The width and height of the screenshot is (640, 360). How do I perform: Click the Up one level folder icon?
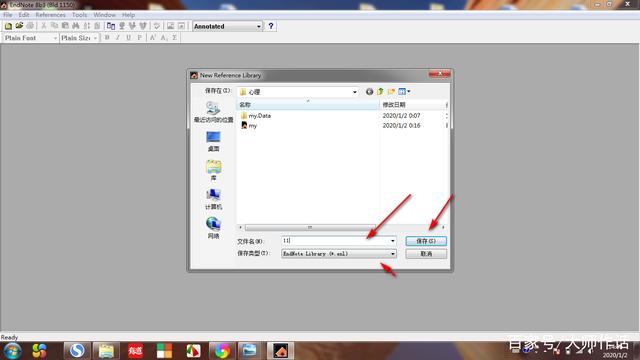(x=380, y=92)
